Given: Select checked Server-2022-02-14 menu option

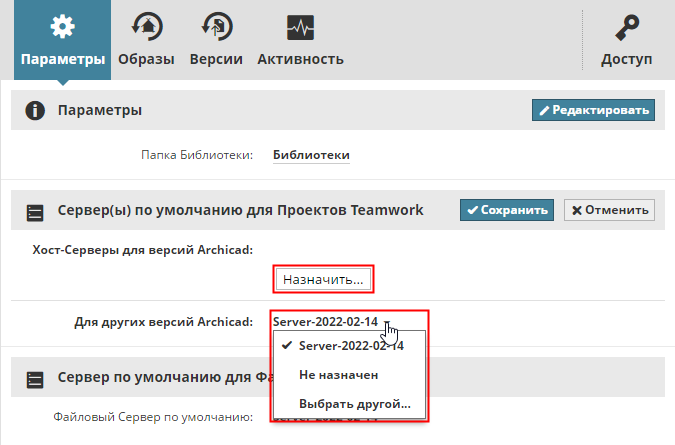Looking at the screenshot, I should tap(350, 346).
